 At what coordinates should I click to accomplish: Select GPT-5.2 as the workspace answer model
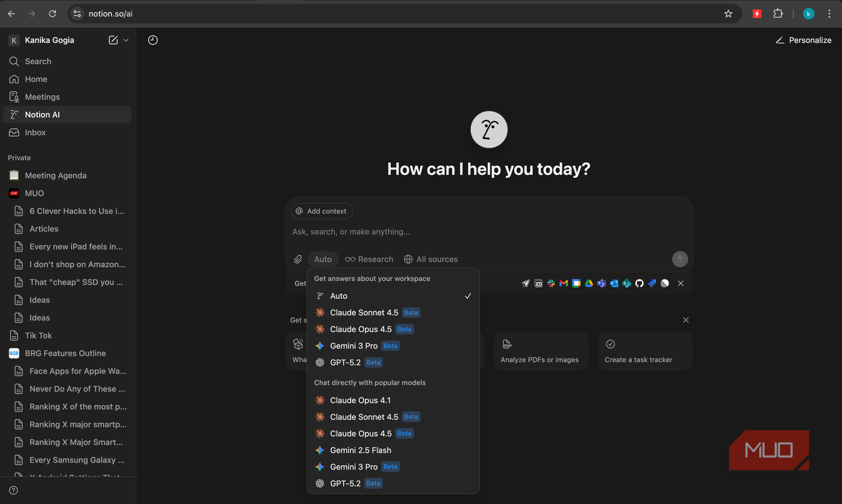coord(345,362)
